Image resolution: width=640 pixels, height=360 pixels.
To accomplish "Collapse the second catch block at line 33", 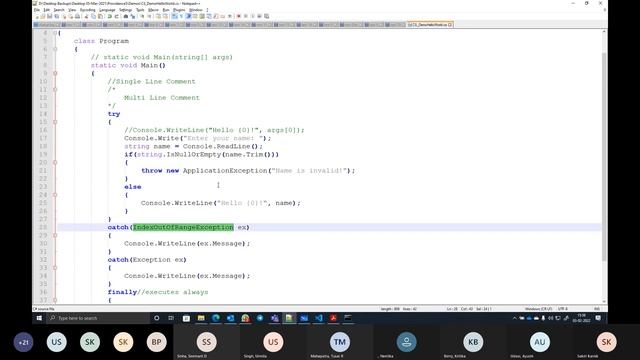I will [x=55, y=268].
